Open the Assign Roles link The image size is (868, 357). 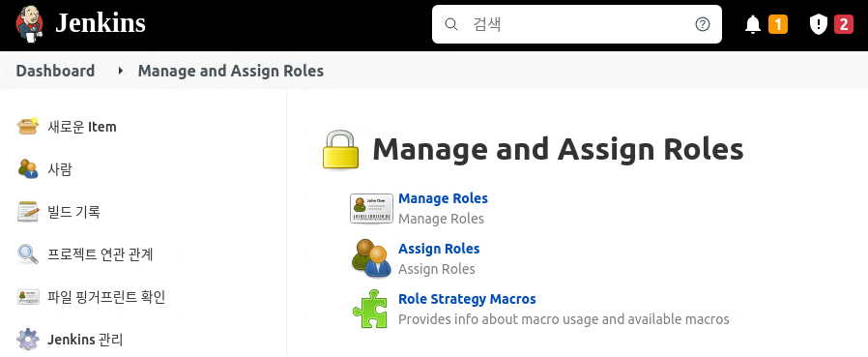coord(439,249)
